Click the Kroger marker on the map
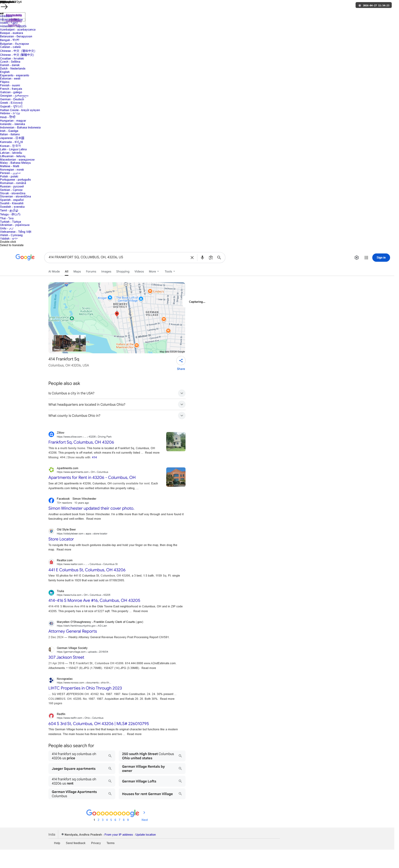This screenshot has width=399, height=868. tap(110, 298)
